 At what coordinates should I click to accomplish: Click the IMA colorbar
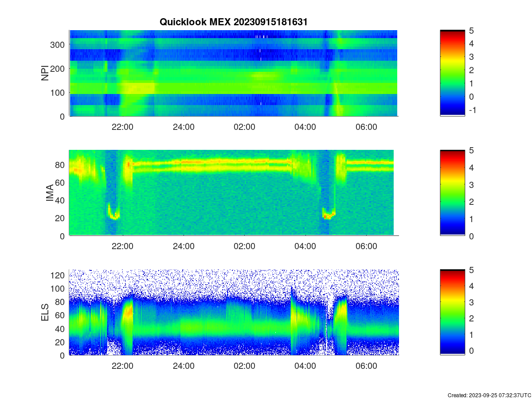point(452,193)
